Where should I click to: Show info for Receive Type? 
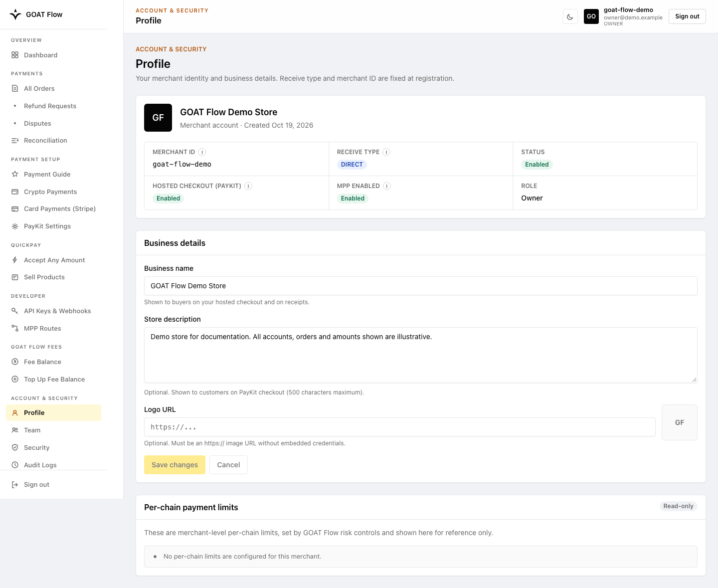click(386, 152)
